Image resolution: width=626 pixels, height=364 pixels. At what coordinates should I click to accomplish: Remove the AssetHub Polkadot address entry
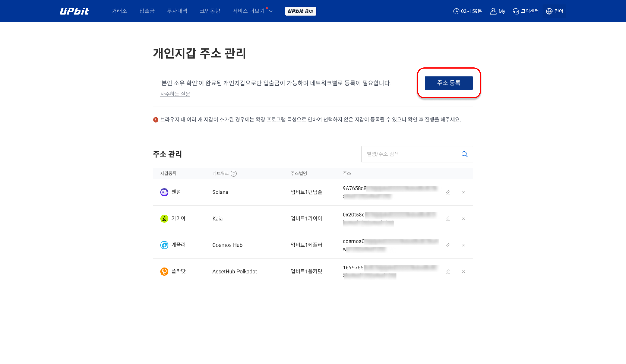click(463, 272)
